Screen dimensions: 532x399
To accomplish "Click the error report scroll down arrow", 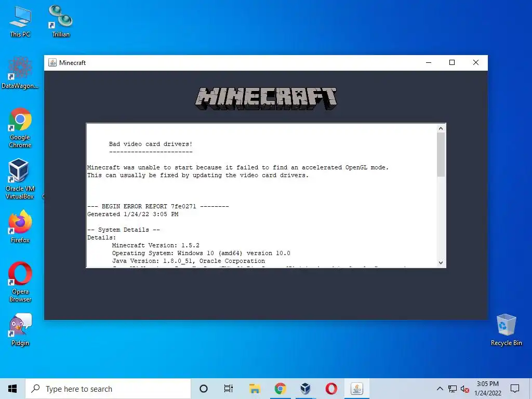I will pyautogui.click(x=441, y=262).
